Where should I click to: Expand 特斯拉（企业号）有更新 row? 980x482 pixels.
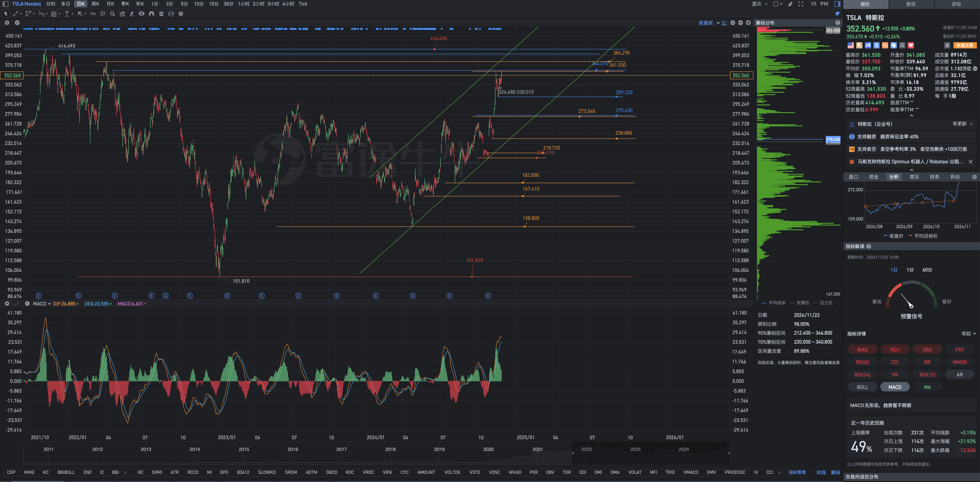(x=911, y=124)
